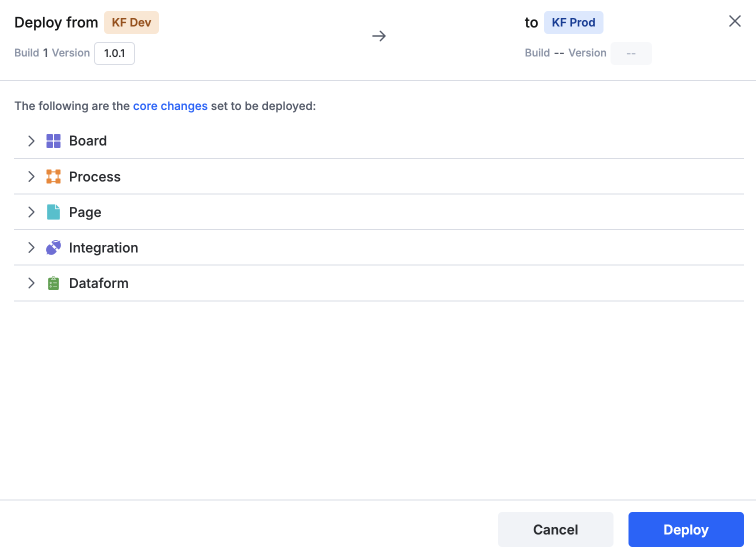Click the orange Process flow icon
The width and height of the screenshot is (756, 557).
pos(53,176)
